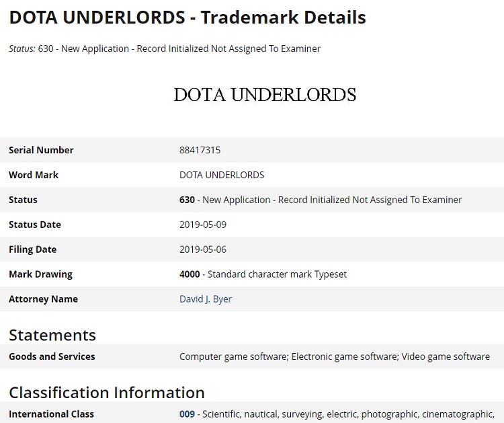Screen dimensions: 504x423
Task: Click the page title DOTA UNDERLORDS Trademark Details
Action: point(187,17)
